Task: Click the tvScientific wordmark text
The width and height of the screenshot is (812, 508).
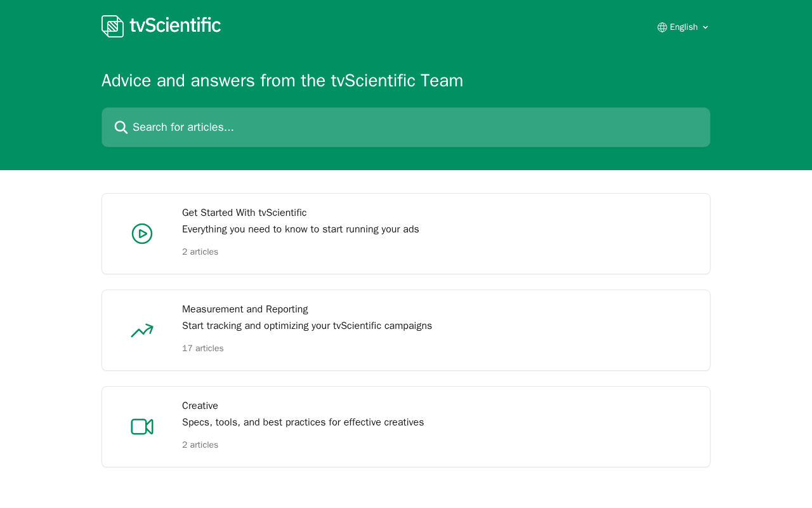Action: coord(175,25)
